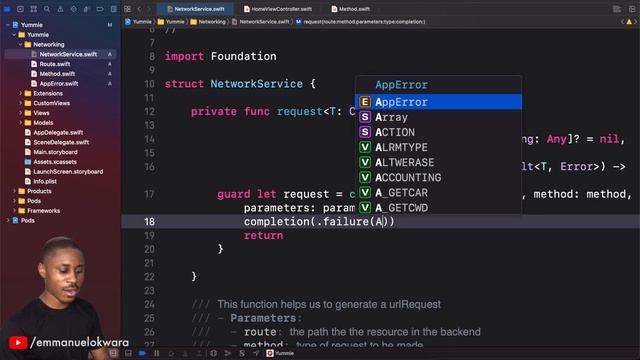
Task: Open Main.storyboard file
Action: pyautogui.click(x=51, y=152)
